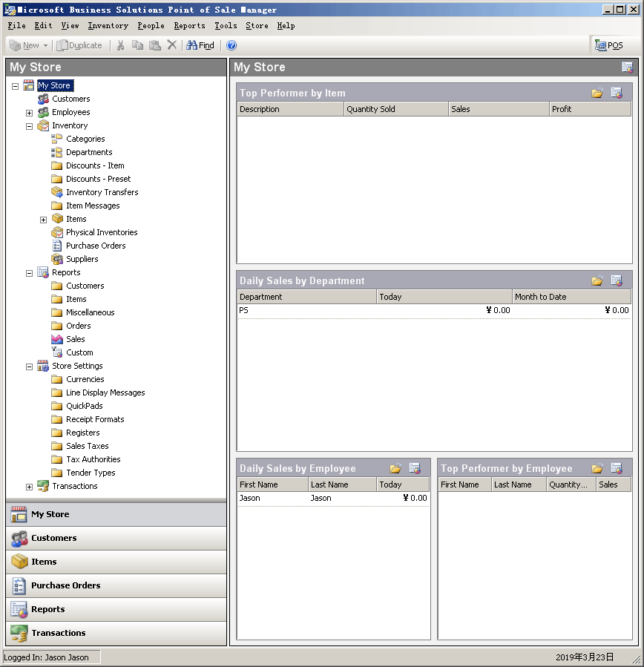Expand the Transactions tree node
644x667 pixels.
click(30, 487)
